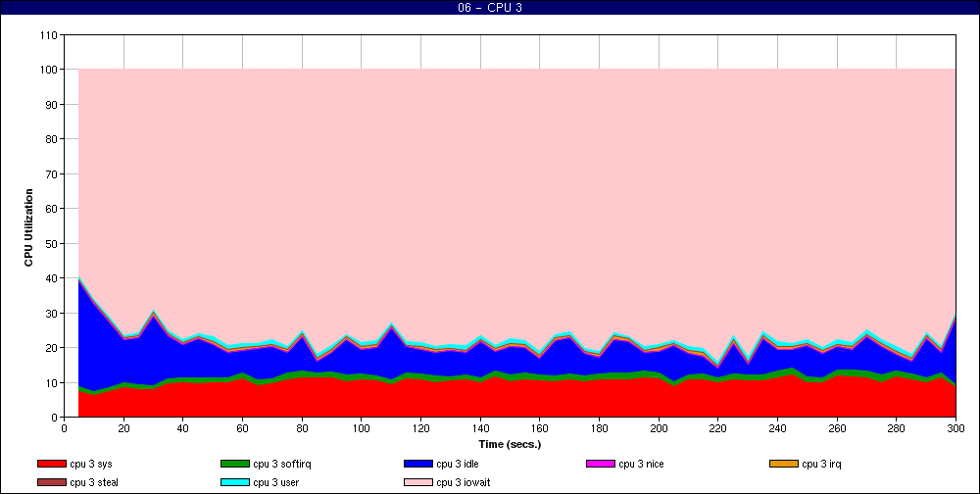Click the cyan cpu 3 user legend swatch
This screenshot has width=980, height=494.
tap(234, 483)
